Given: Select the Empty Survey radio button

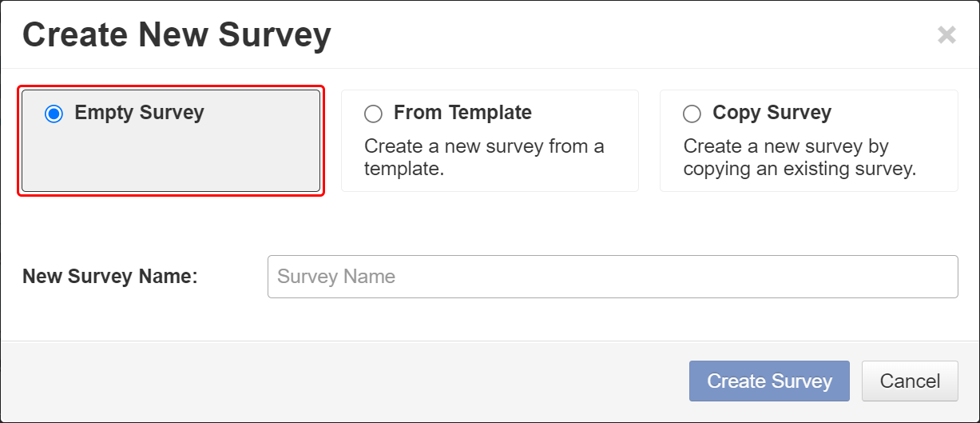Looking at the screenshot, I should [54, 114].
